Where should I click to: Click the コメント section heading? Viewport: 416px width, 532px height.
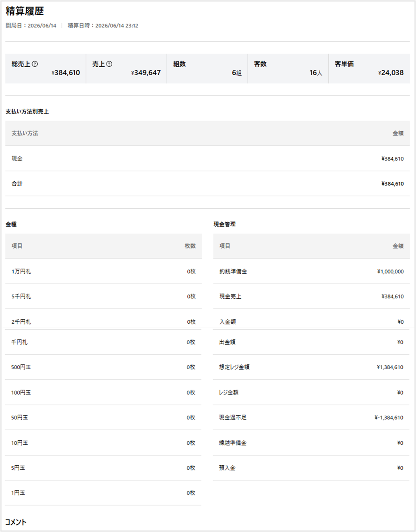(x=16, y=522)
